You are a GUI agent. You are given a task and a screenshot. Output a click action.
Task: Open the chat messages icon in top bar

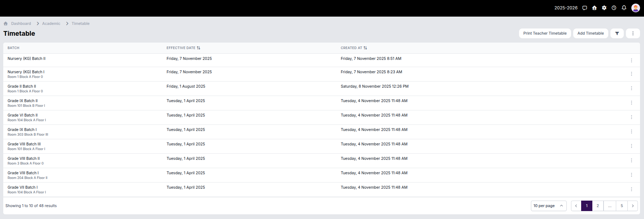pyautogui.click(x=585, y=8)
